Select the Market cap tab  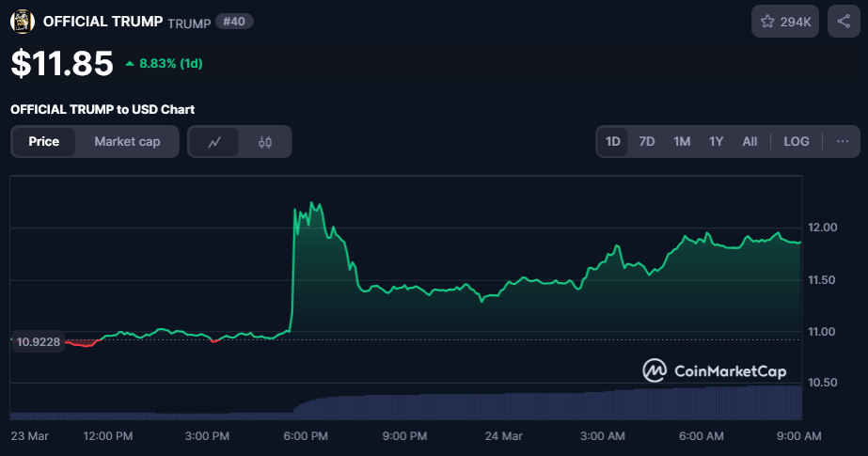[127, 142]
